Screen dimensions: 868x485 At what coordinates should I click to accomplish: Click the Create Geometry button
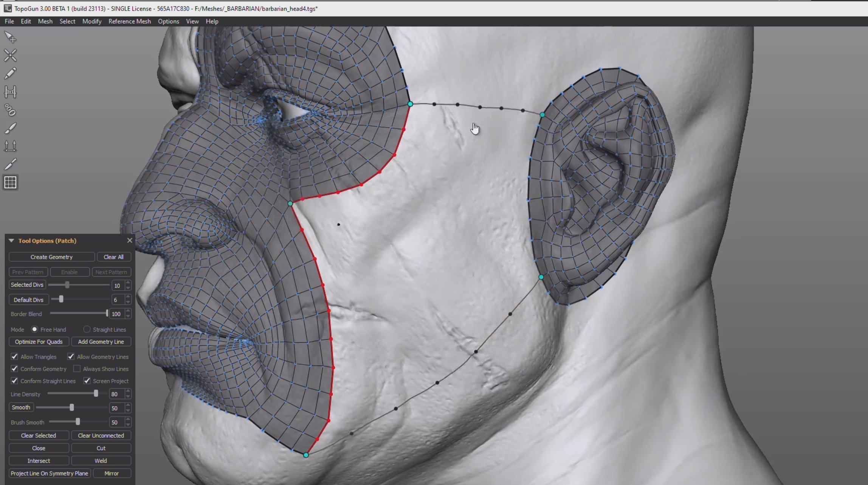point(51,257)
